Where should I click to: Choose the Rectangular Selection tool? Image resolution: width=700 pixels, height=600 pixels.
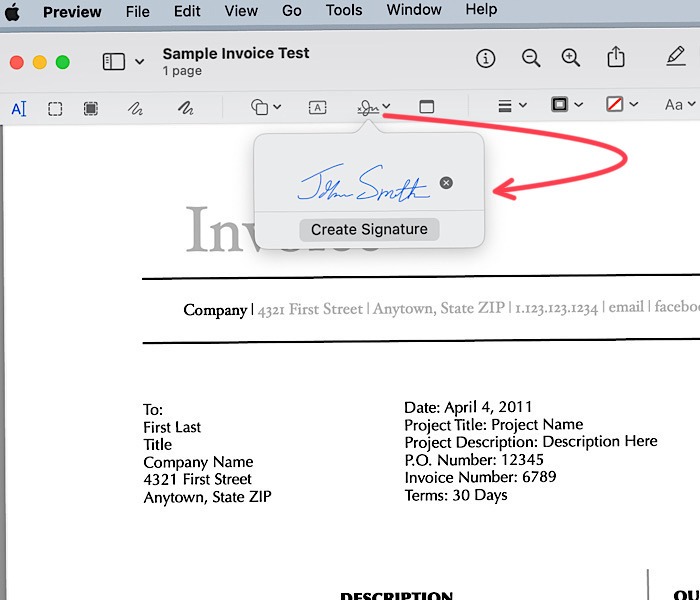pos(56,107)
